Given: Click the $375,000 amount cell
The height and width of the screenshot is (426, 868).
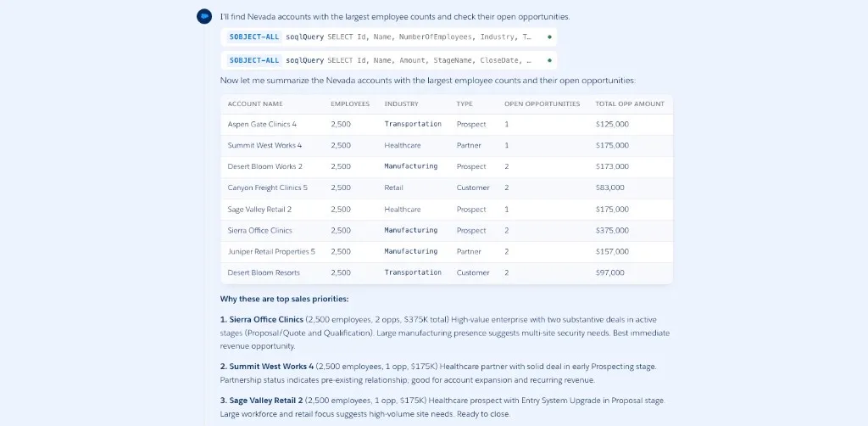Looking at the screenshot, I should coord(612,231).
